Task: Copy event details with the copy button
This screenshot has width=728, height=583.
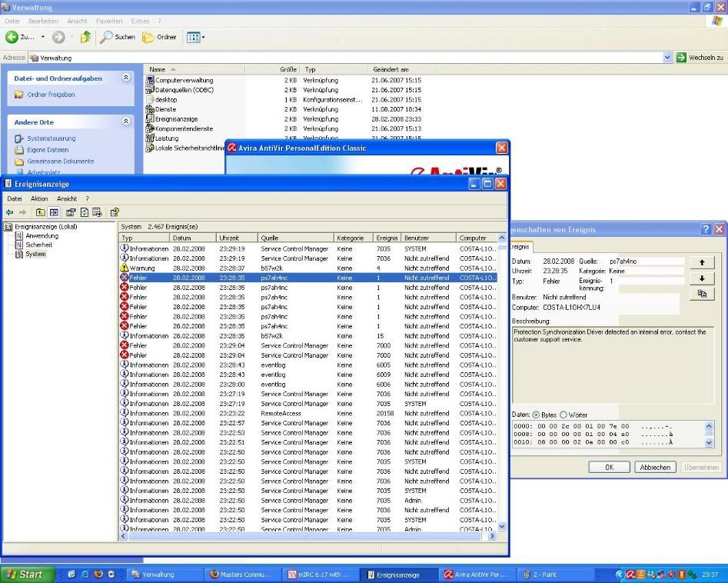Action: click(x=702, y=294)
